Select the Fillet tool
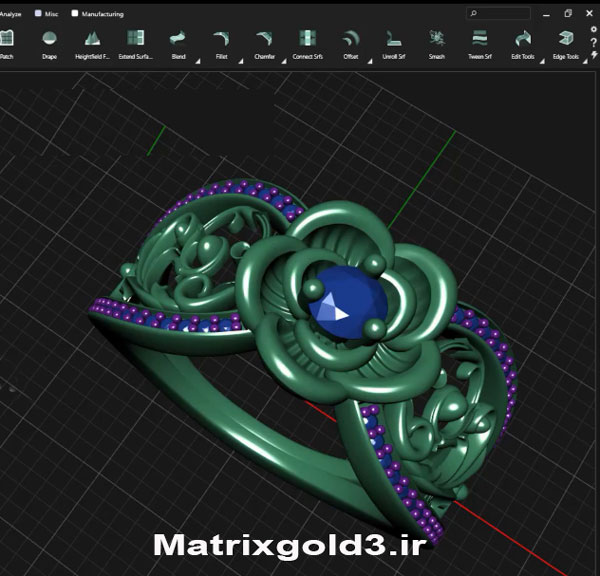The image size is (600, 576). click(x=222, y=45)
